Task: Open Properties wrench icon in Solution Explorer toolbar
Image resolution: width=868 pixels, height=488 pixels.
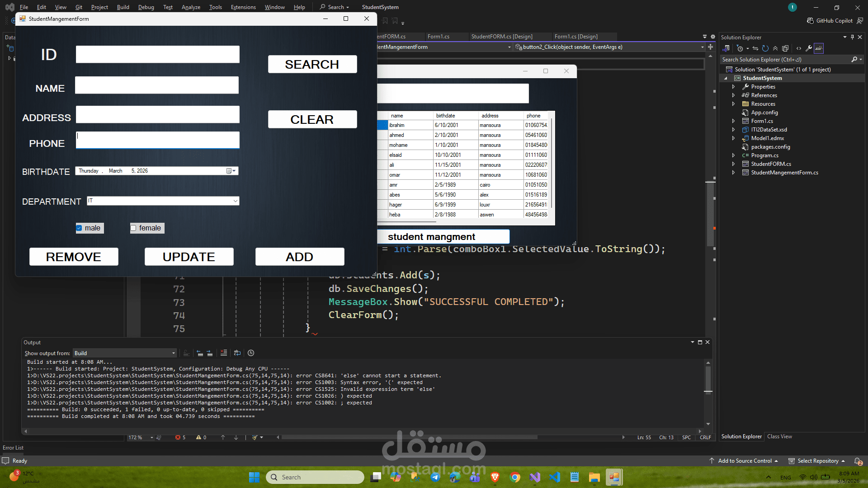Action: point(809,48)
